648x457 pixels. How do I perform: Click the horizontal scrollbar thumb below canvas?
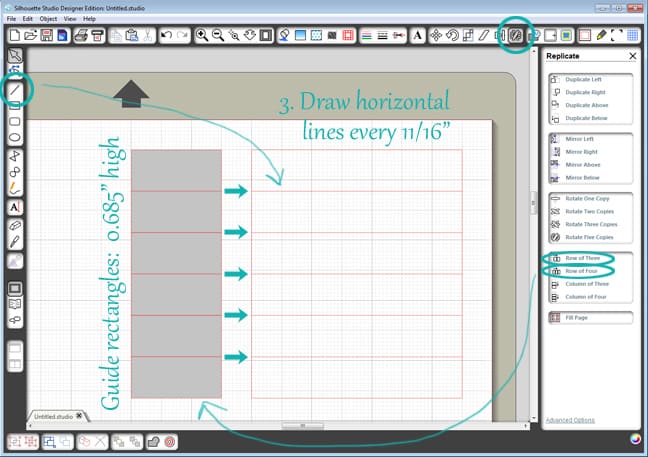click(303, 426)
